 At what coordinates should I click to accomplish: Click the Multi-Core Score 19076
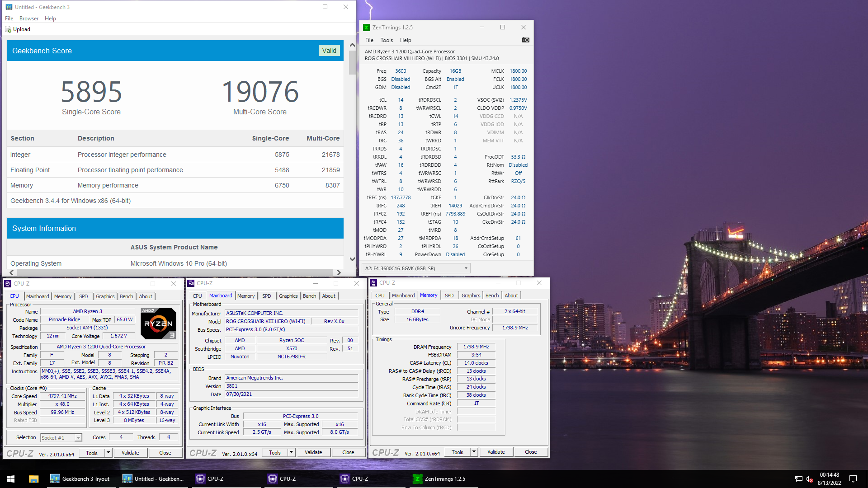260,92
